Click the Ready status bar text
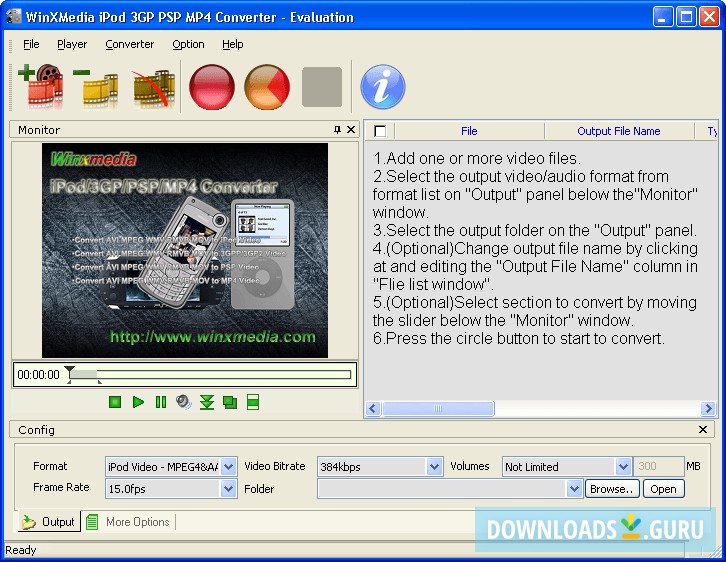This screenshot has height=562, width=726. pos(20,550)
